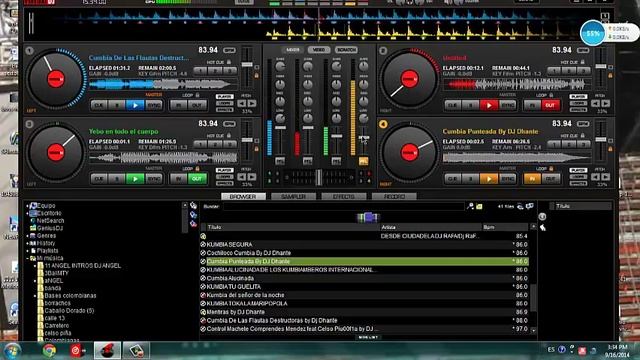Select GeniusDJ in folder tree
The image size is (640, 360).
pos(49,228)
